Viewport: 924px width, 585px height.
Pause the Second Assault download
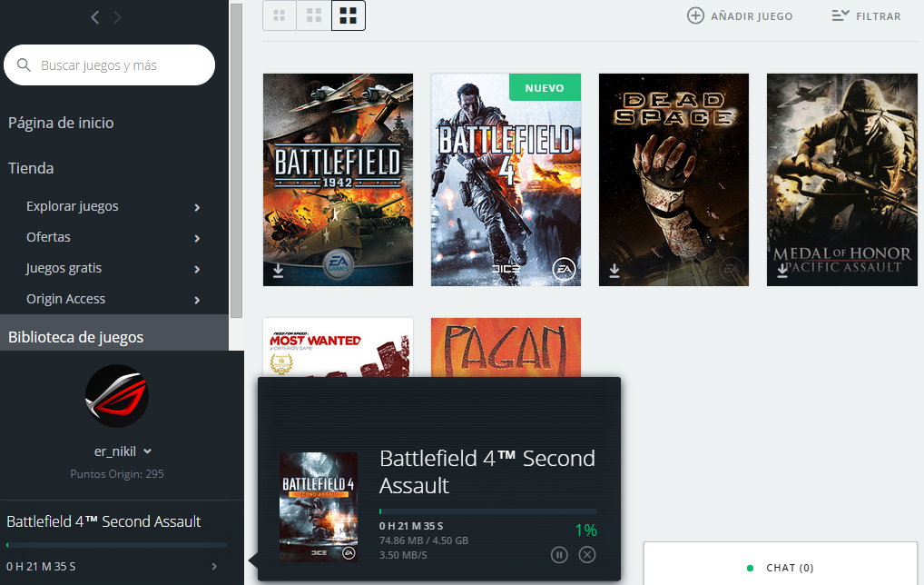coord(559,555)
